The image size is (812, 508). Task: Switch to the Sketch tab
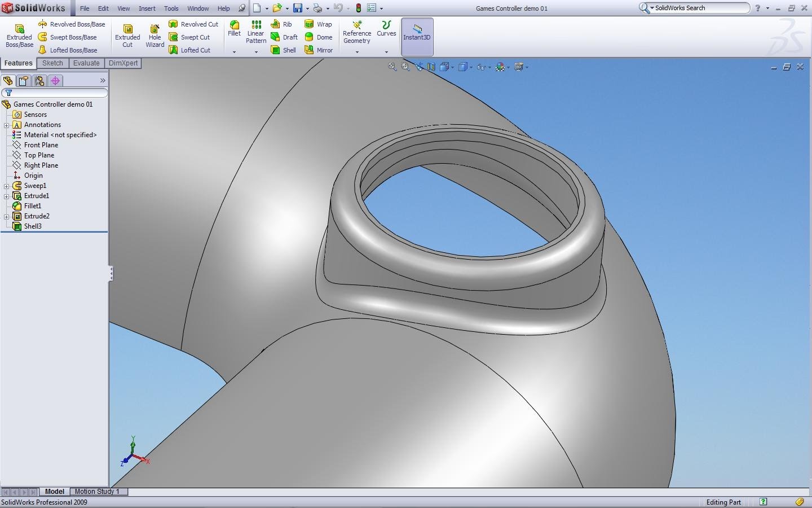coord(52,63)
